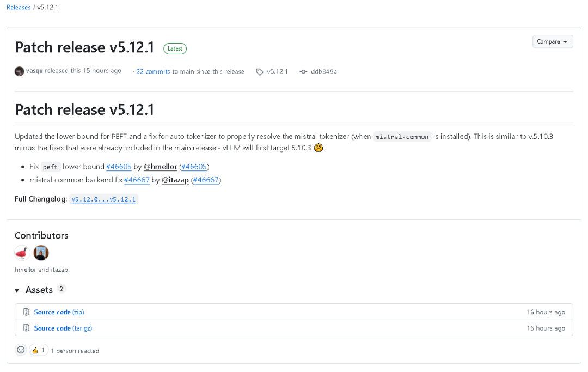
Task: Collapse the Assets section triangle
Action: 17,291
